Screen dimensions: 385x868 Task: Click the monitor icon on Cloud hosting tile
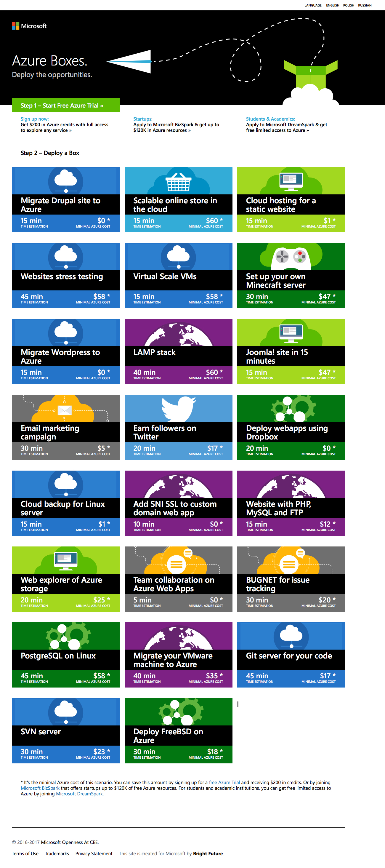coord(291,180)
